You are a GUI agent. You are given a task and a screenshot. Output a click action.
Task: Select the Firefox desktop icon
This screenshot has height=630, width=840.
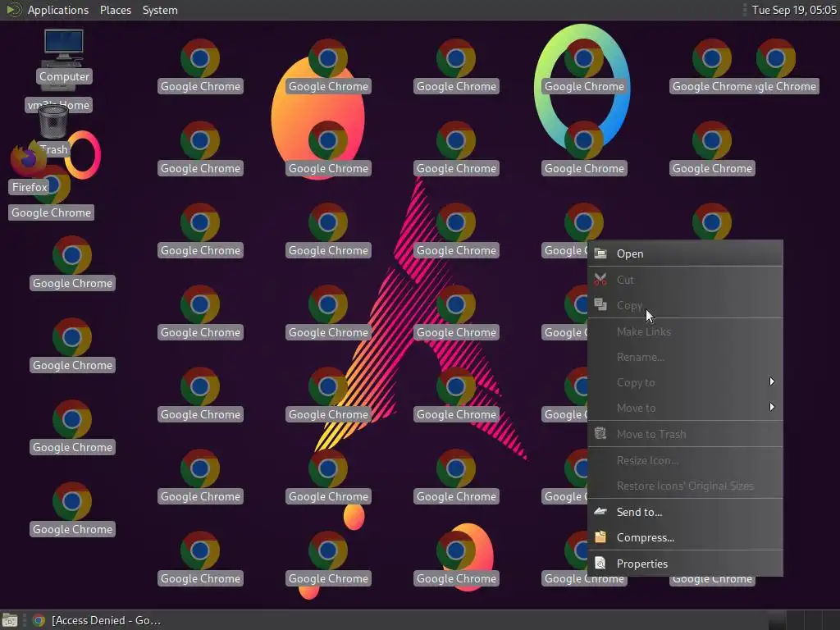point(29,167)
